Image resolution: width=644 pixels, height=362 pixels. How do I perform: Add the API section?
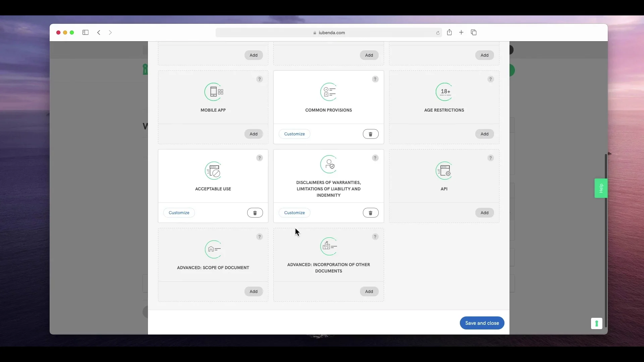484,213
